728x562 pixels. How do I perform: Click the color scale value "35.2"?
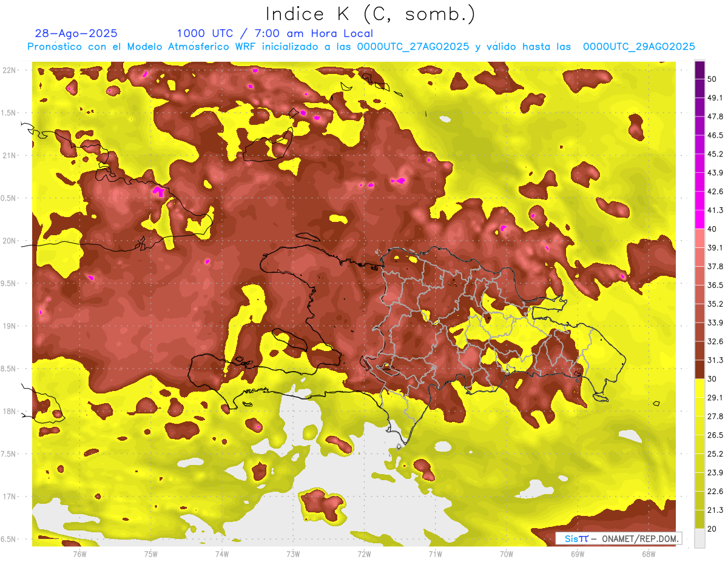coord(715,304)
